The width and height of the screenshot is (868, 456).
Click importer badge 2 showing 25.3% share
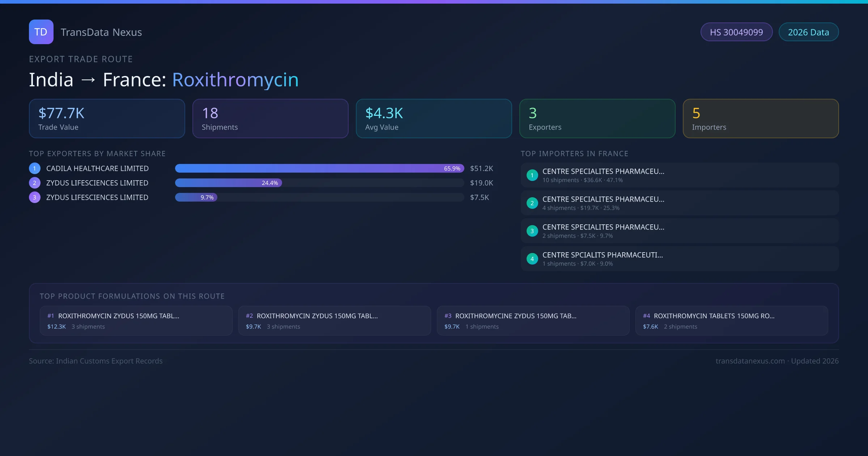[532, 203]
